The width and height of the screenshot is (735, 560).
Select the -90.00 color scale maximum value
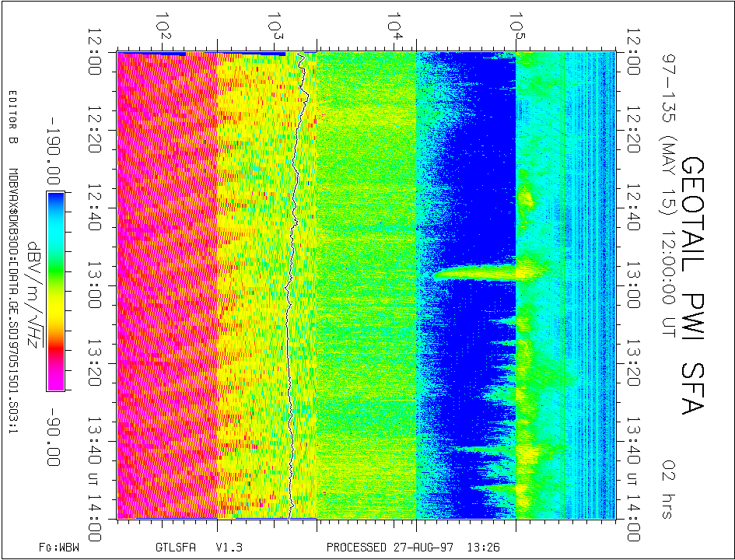pos(54,437)
